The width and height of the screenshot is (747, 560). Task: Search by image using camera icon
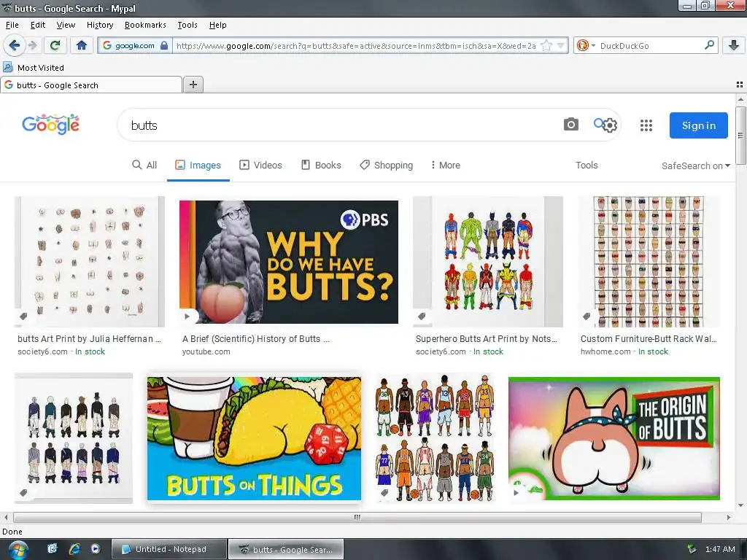click(x=570, y=125)
